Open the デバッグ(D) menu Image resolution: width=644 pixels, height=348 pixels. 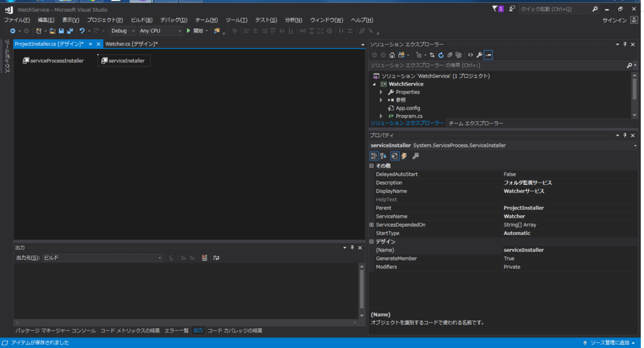[x=174, y=20]
